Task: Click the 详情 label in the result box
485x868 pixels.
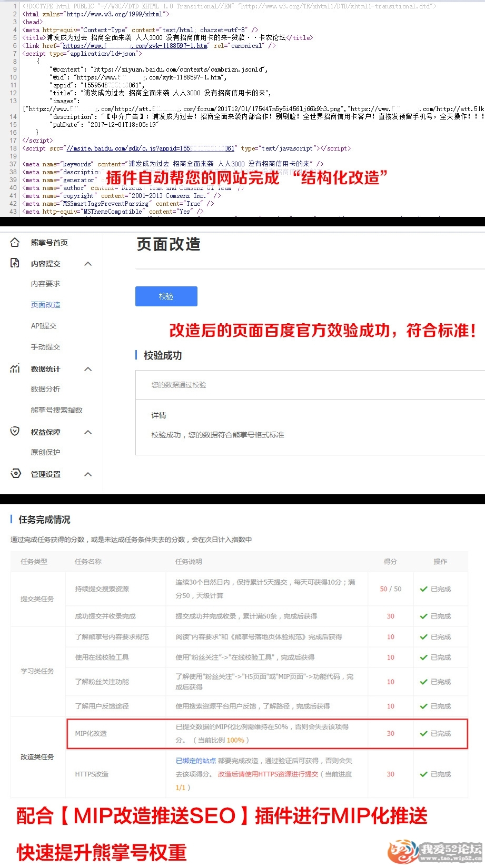Action: (159, 415)
